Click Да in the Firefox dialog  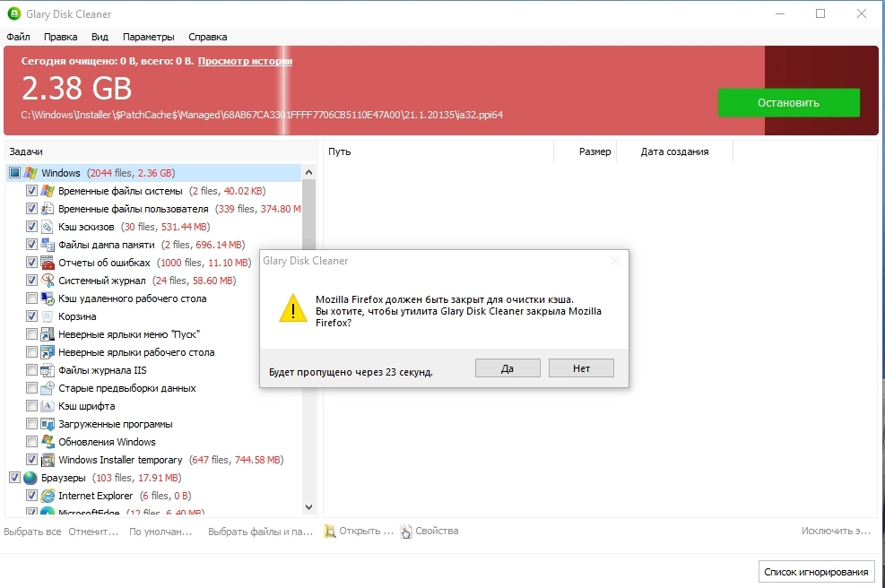[508, 368]
